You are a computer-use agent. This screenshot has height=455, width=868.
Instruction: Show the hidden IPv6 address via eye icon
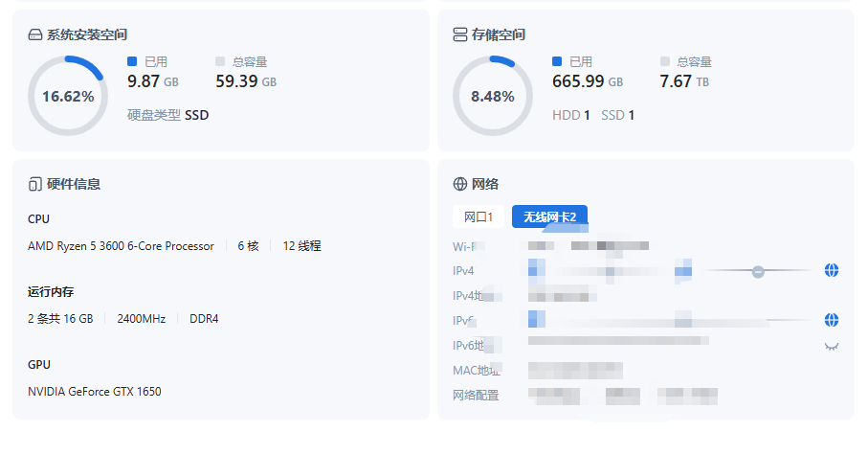pyautogui.click(x=831, y=346)
